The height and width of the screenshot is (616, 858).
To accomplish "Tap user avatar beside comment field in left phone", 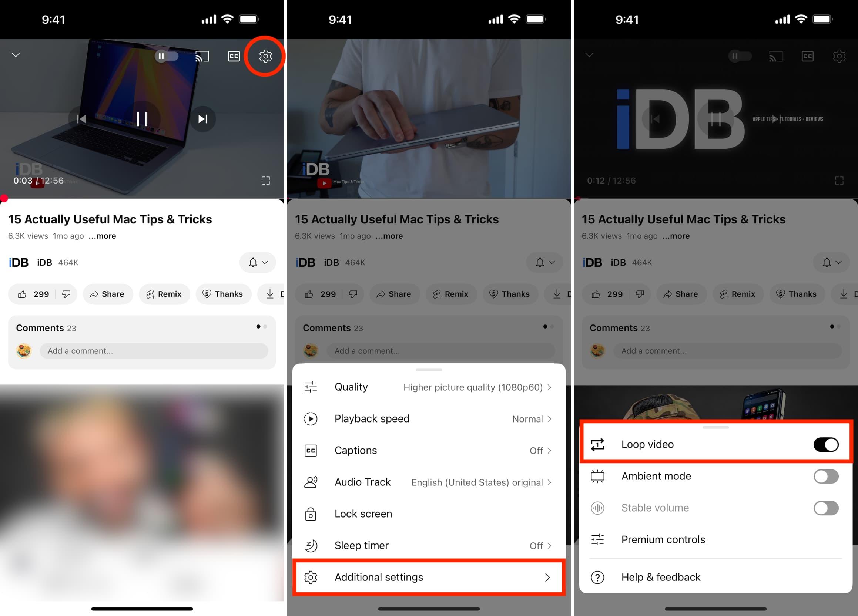I will pos(24,351).
